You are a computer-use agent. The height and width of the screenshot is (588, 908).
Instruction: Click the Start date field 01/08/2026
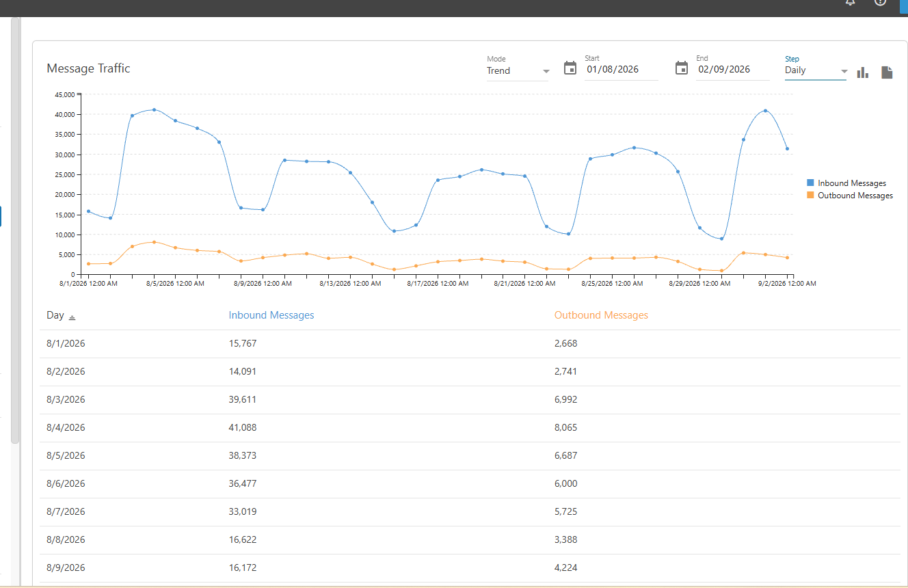tap(621, 70)
